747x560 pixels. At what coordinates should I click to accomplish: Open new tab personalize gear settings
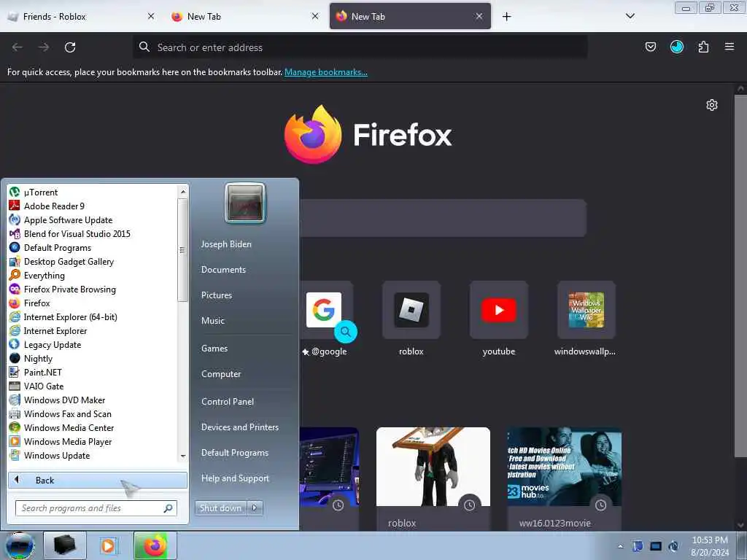coord(712,105)
